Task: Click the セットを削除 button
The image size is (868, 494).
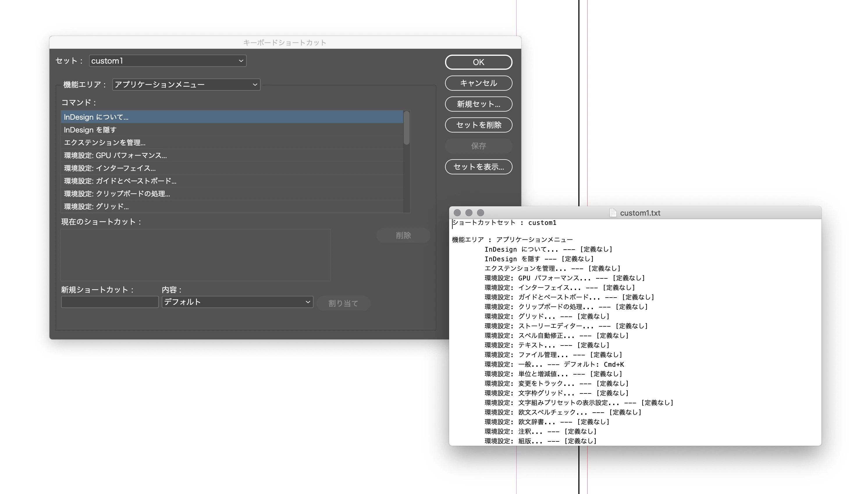Action: [478, 125]
